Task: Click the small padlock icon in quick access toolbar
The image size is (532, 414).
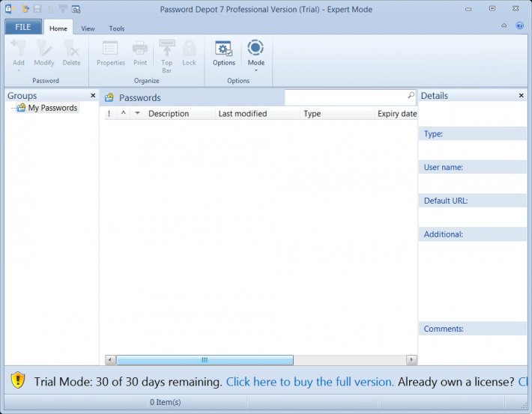Action: pos(50,9)
